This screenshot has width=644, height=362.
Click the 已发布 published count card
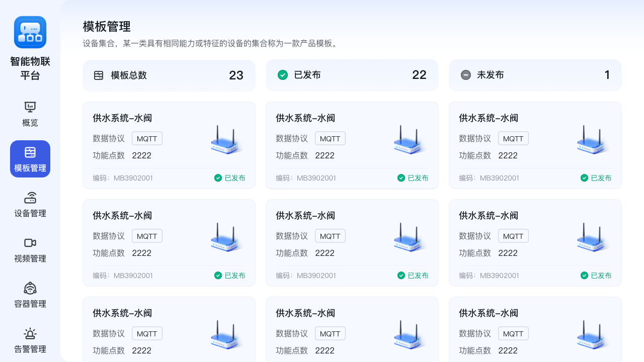pos(352,74)
